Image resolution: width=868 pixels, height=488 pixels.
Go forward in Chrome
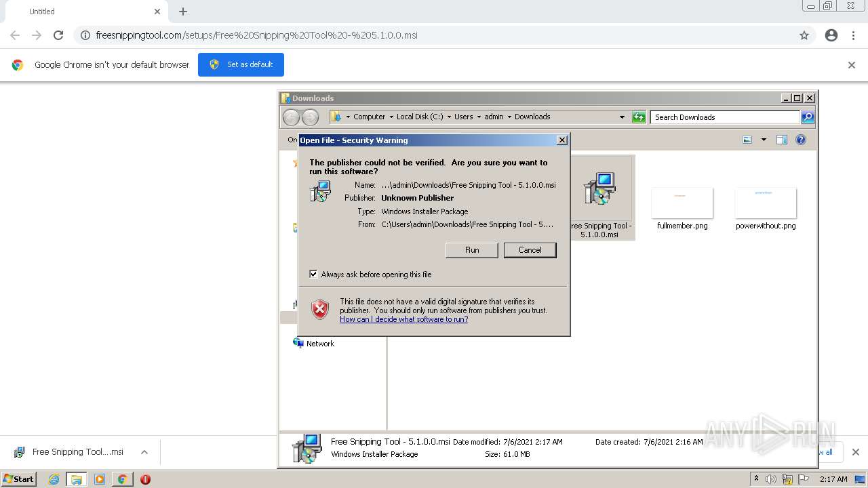(x=37, y=35)
